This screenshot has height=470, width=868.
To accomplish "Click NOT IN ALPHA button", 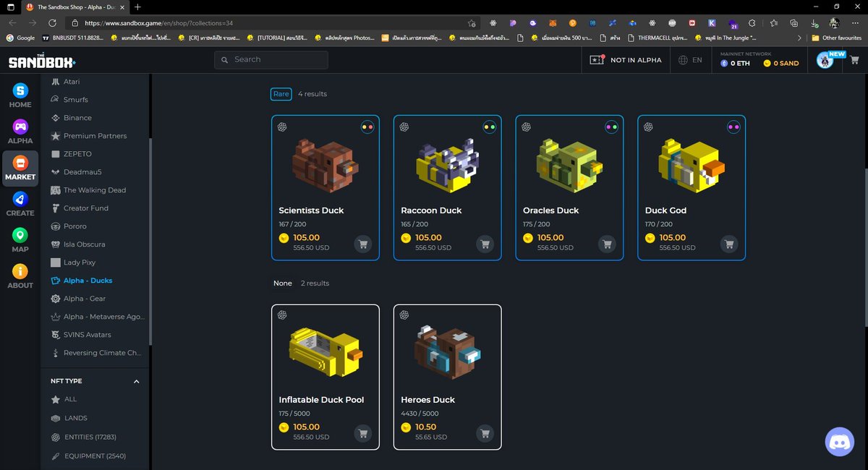I will tap(626, 60).
